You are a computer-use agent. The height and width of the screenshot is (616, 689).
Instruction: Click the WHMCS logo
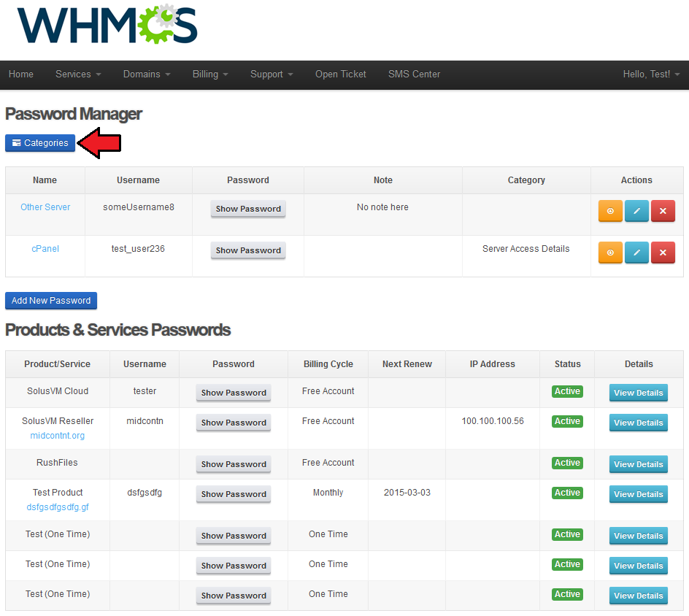(x=107, y=25)
